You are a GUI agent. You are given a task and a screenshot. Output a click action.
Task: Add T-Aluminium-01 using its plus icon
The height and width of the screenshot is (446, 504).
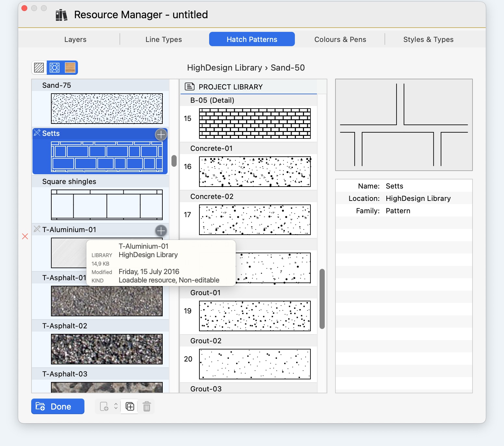tap(161, 231)
